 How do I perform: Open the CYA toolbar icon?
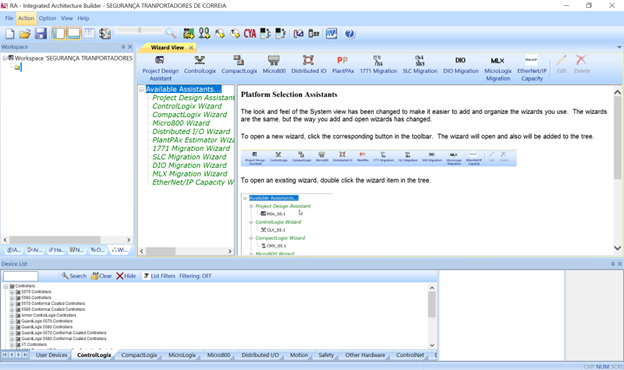pyautogui.click(x=250, y=34)
